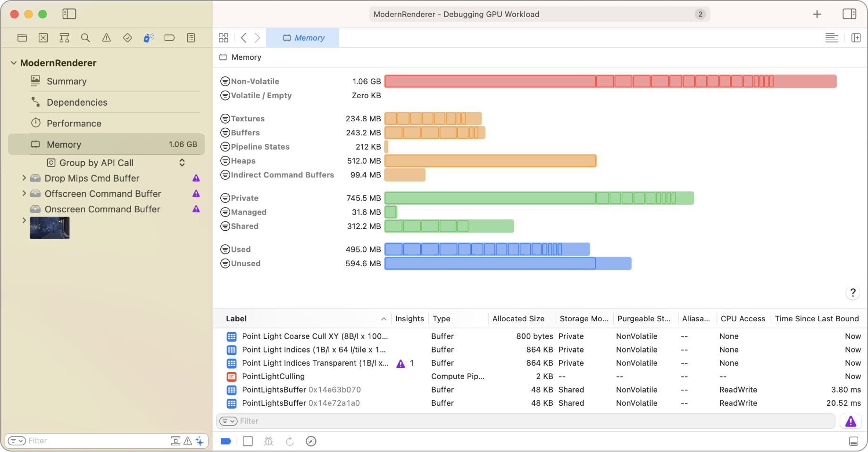The height and width of the screenshot is (452, 868).
Task: Open the Breakpoint navigator icon
Action: point(169,38)
